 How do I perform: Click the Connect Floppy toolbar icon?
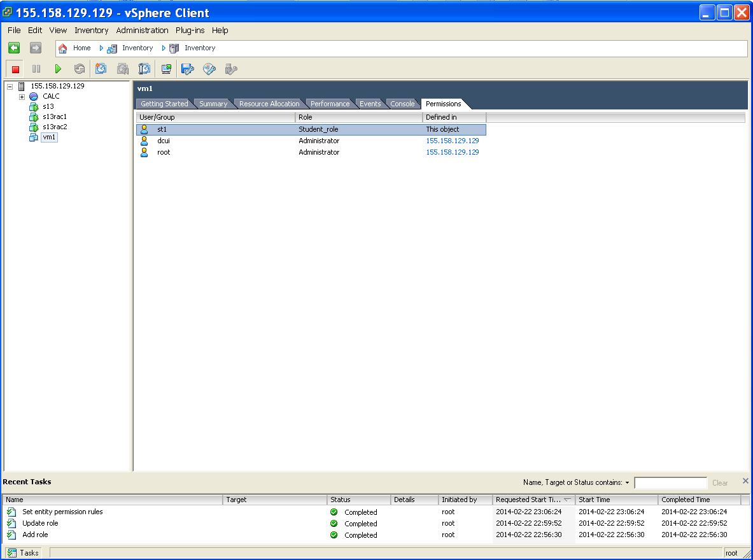187,69
